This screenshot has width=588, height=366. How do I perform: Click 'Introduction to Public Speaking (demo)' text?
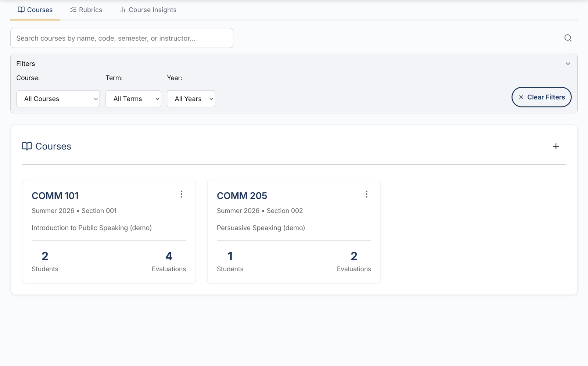(92, 228)
